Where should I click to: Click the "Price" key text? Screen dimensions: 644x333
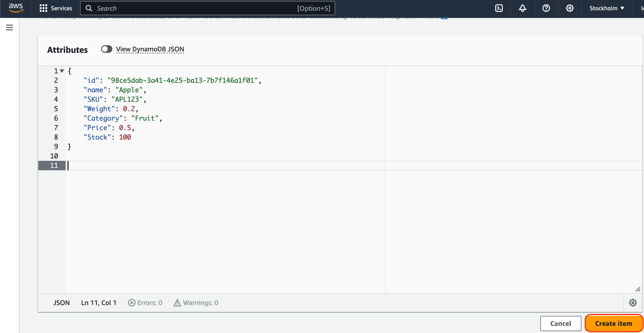pos(97,128)
